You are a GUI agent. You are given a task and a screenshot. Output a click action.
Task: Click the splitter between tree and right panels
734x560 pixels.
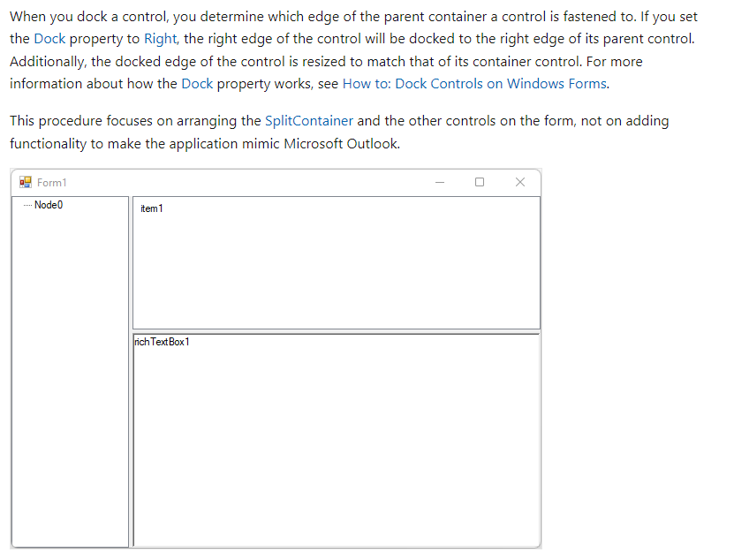(130, 371)
